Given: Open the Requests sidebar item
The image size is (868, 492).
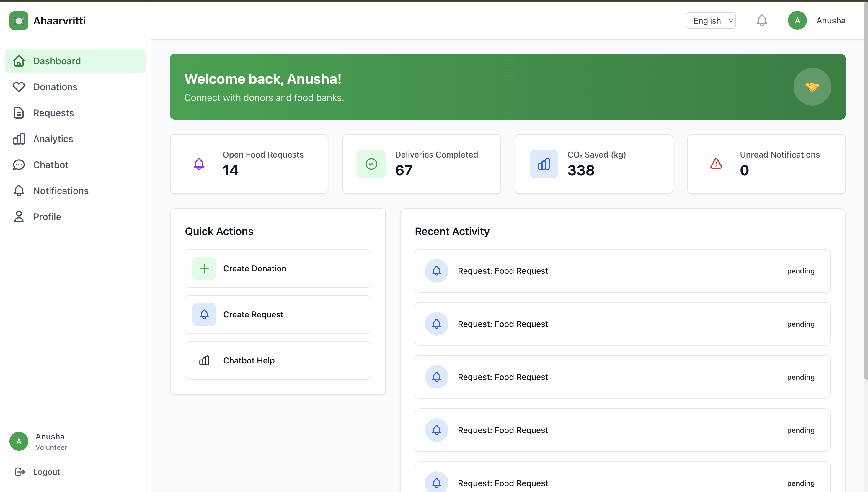Looking at the screenshot, I should (x=53, y=113).
